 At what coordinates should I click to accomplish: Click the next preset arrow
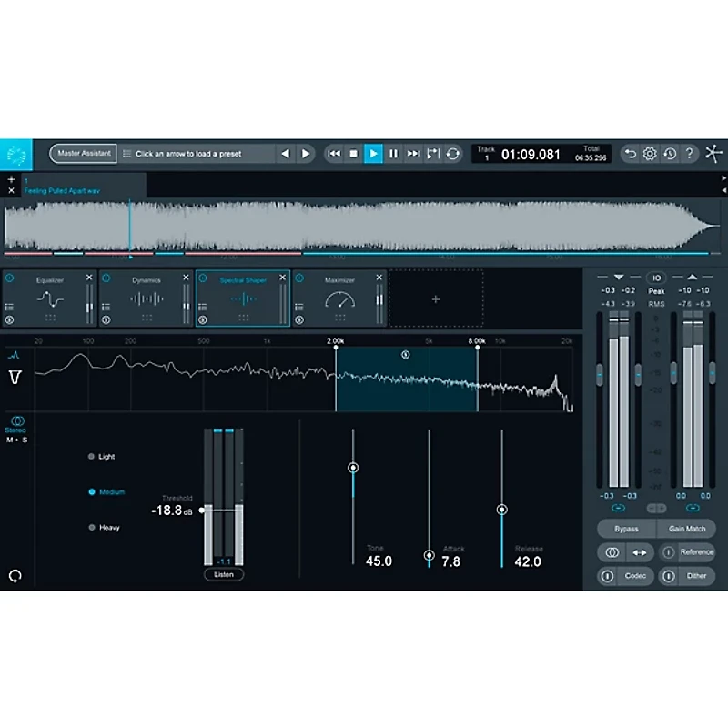tap(306, 153)
